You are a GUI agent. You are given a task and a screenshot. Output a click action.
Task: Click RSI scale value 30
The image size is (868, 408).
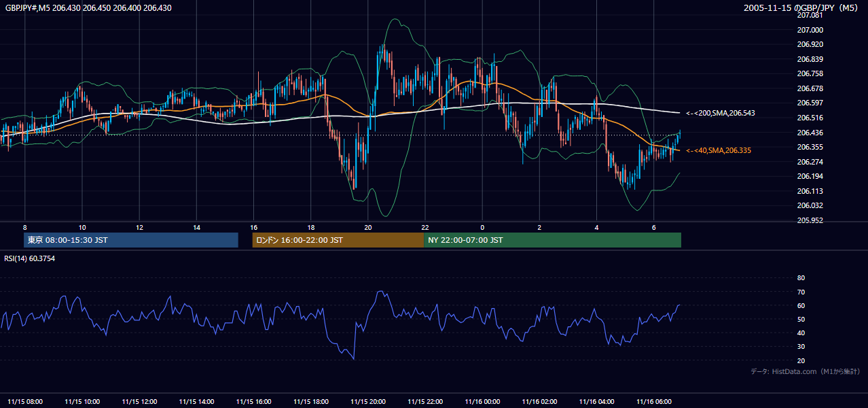pos(801,347)
